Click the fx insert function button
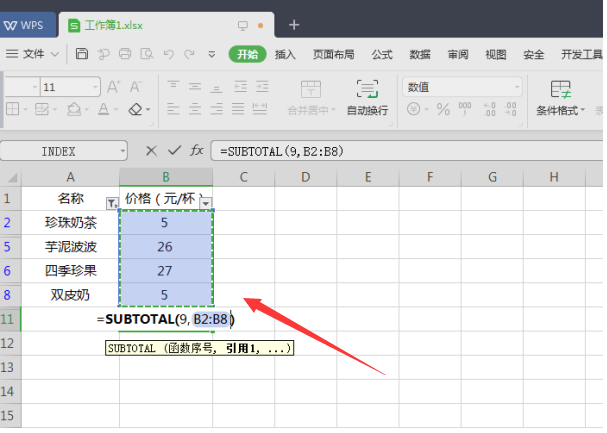The height and width of the screenshot is (433, 607). pyautogui.click(x=197, y=150)
